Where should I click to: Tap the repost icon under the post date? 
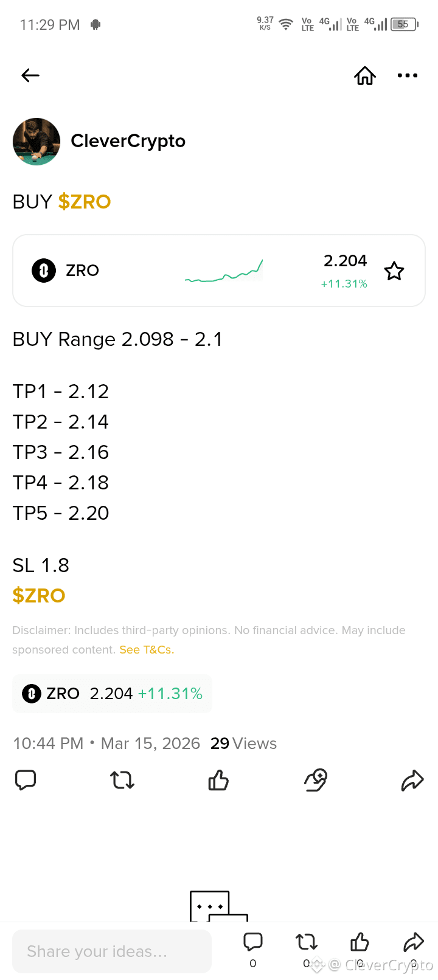click(122, 780)
